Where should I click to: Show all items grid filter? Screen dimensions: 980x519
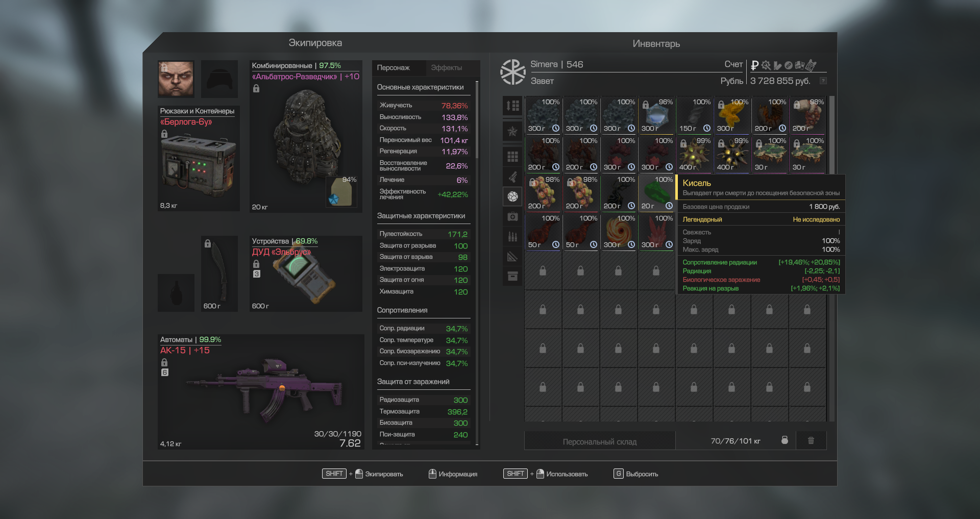(x=512, y=157)
